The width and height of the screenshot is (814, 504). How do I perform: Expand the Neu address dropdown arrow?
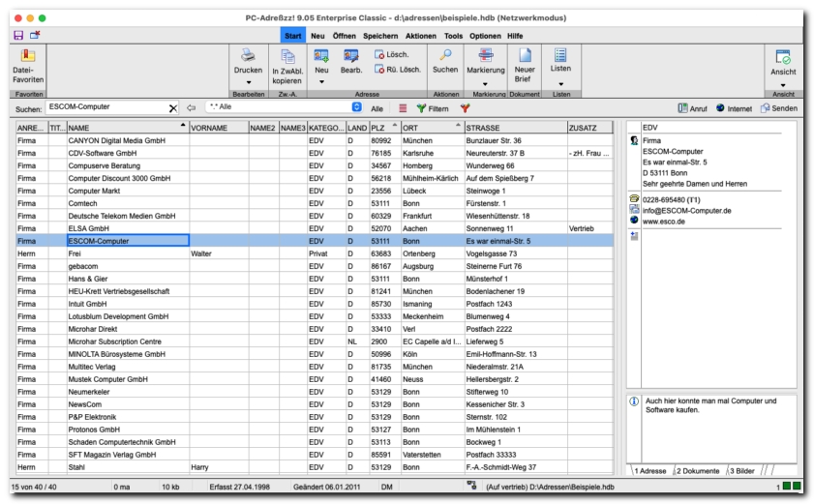click(x=321, y=82)
